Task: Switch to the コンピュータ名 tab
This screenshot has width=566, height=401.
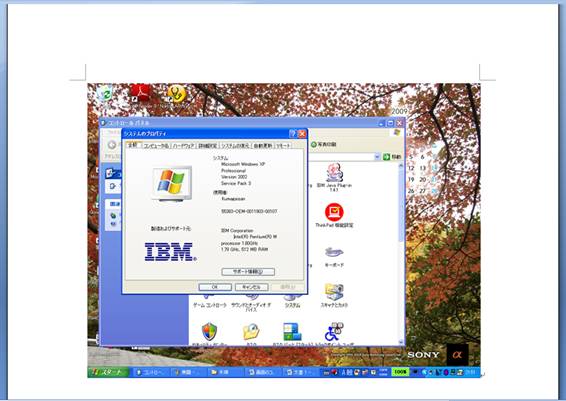Action: pyautogui.click(x=156, y=146)
